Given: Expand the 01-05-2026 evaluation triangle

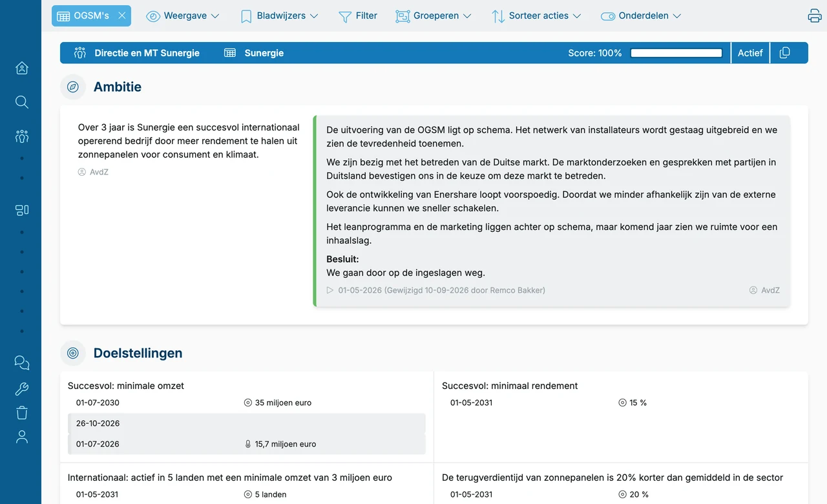Looking at the screenshot, I should click(330, 290).
